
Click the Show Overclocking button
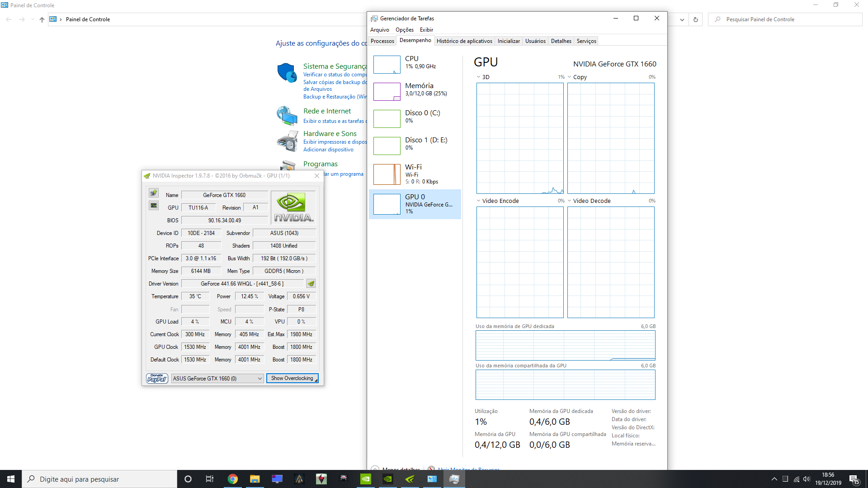point(292,378)
